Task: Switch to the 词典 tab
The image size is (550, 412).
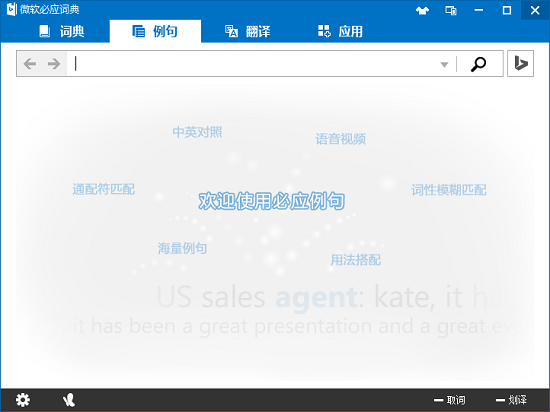Action: (x=62, y=31)
